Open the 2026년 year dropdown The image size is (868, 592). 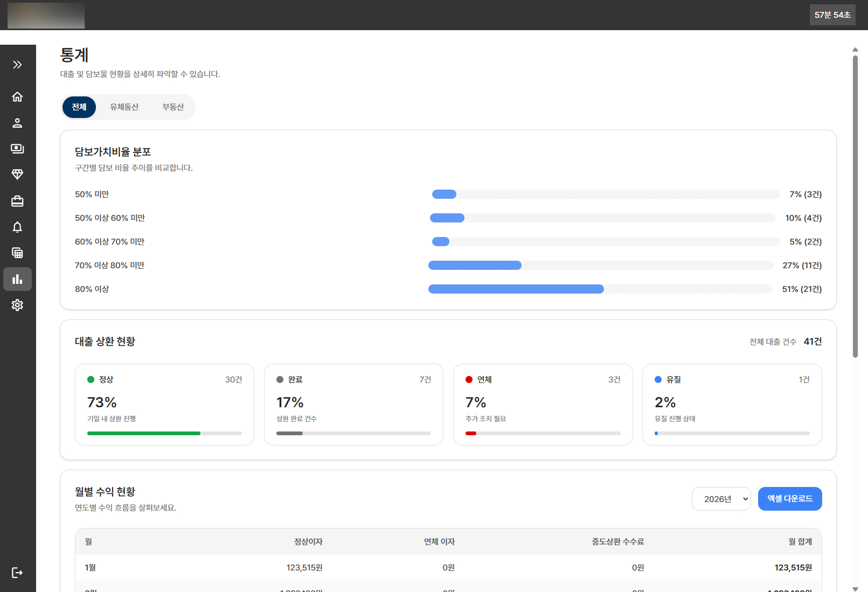tap(721, 499)
